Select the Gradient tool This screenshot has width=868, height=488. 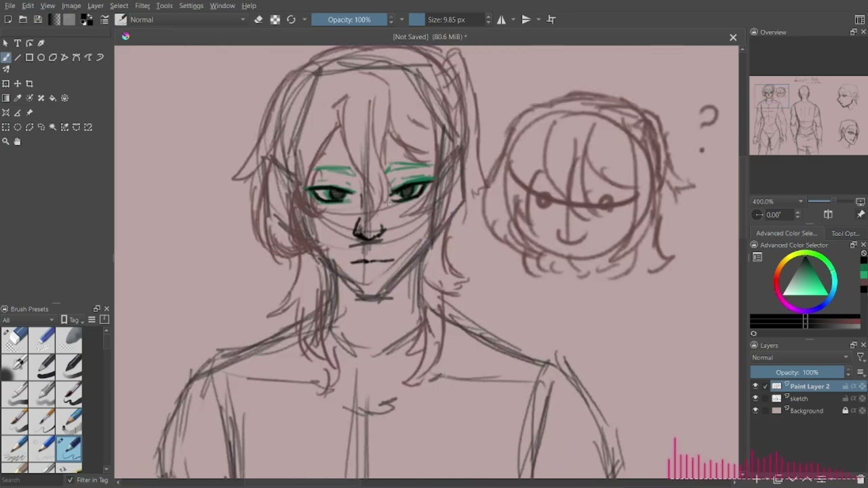pos(6,98)
